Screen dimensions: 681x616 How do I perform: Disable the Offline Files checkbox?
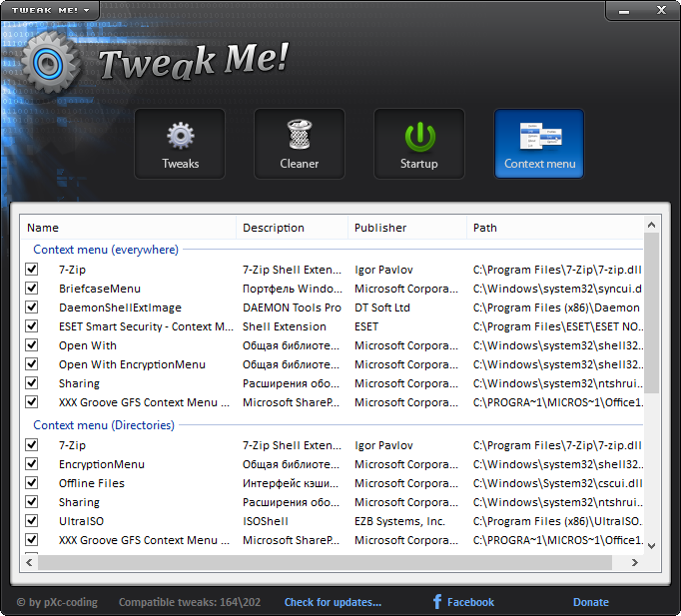point(31,483)
